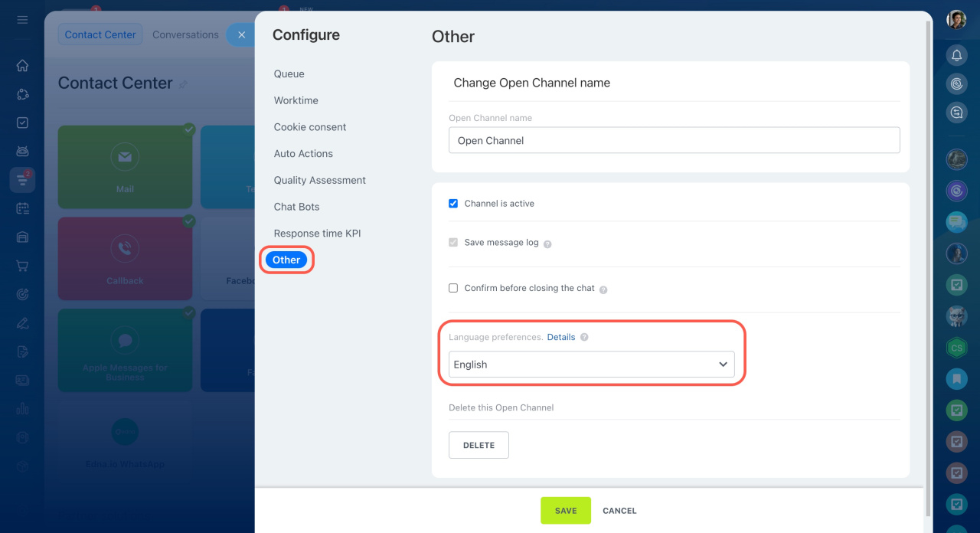Image resolution: width=980 pixels, height=533 pixels.
Task: Open the hamburger menu icon
Action: 22,20
